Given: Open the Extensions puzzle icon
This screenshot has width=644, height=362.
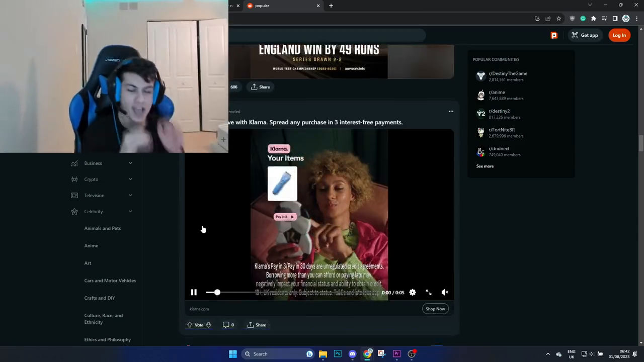Looking at the screenshot, I should (594, 19).
